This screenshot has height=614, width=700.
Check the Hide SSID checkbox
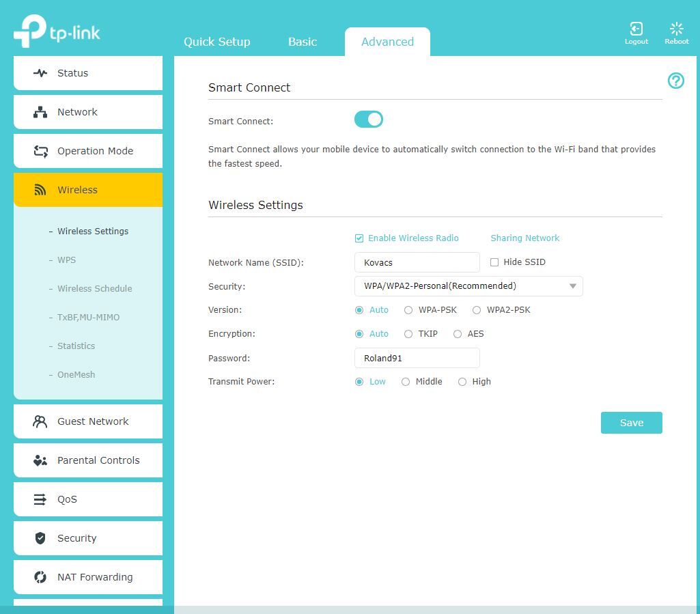tap(494, 262)
